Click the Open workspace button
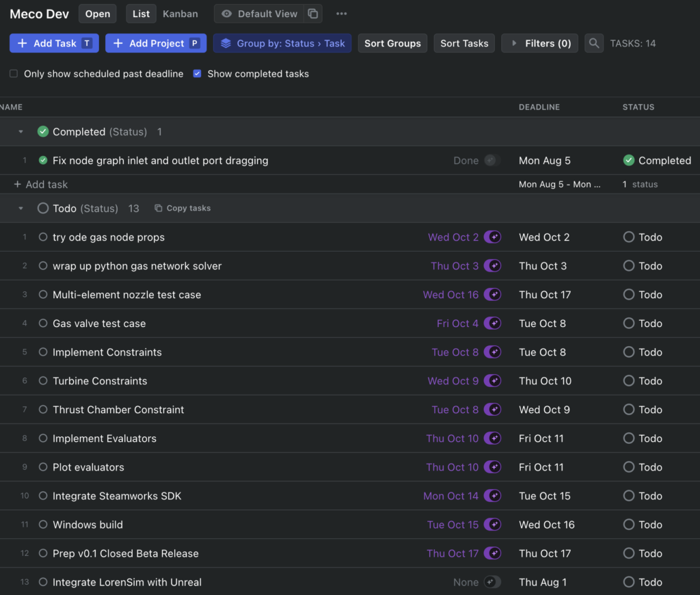The image size is (700, 595). tap(98, 14)
